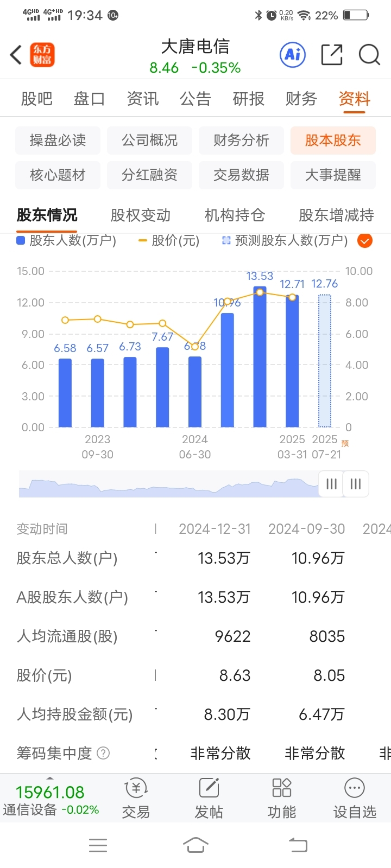Screen dimensions: 391x868
Task: Toggle the 股东人数(万户) legend series
Action: (x=67, y=240)
